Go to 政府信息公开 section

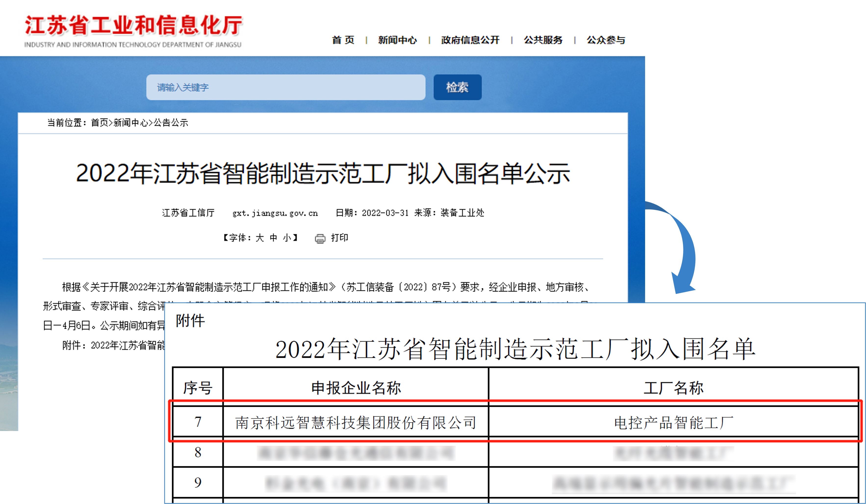470,40
